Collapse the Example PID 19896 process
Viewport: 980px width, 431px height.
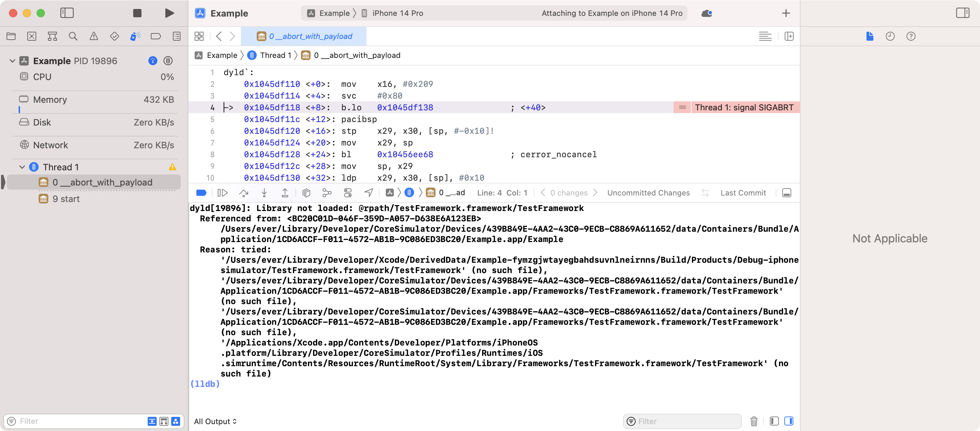tap(12, 61)
